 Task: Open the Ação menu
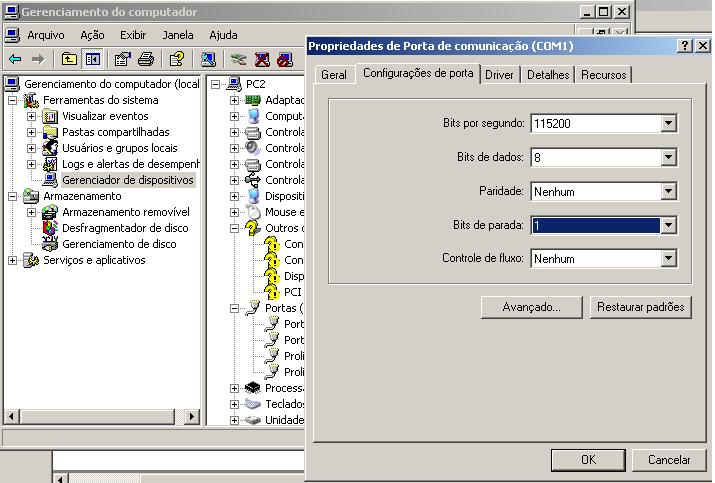92,35
